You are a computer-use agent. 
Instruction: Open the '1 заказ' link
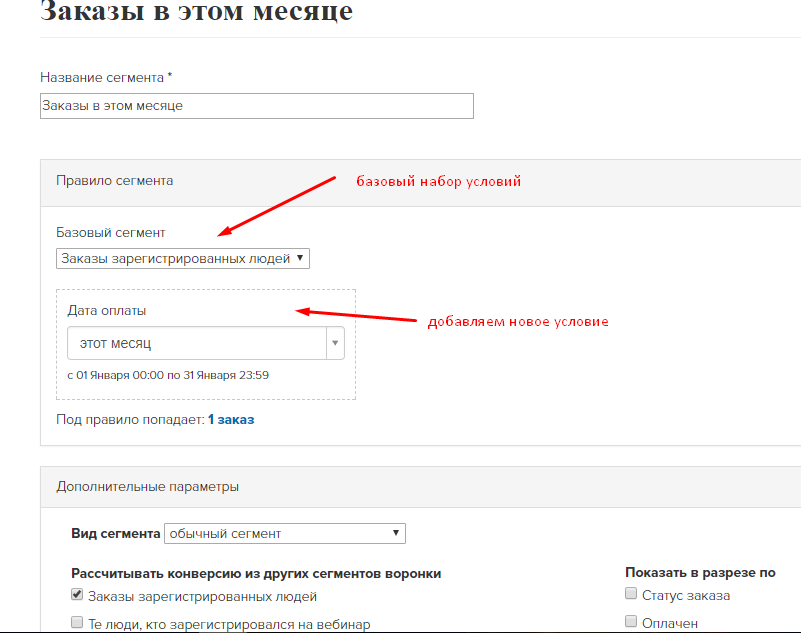coord(231,419)
